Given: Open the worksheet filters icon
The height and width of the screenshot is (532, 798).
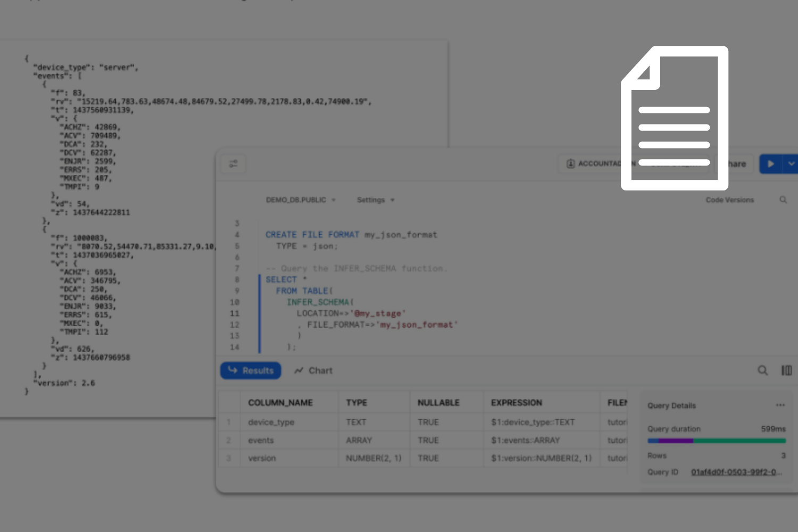Looking at the screenshot, I should [x=233, y=164].
